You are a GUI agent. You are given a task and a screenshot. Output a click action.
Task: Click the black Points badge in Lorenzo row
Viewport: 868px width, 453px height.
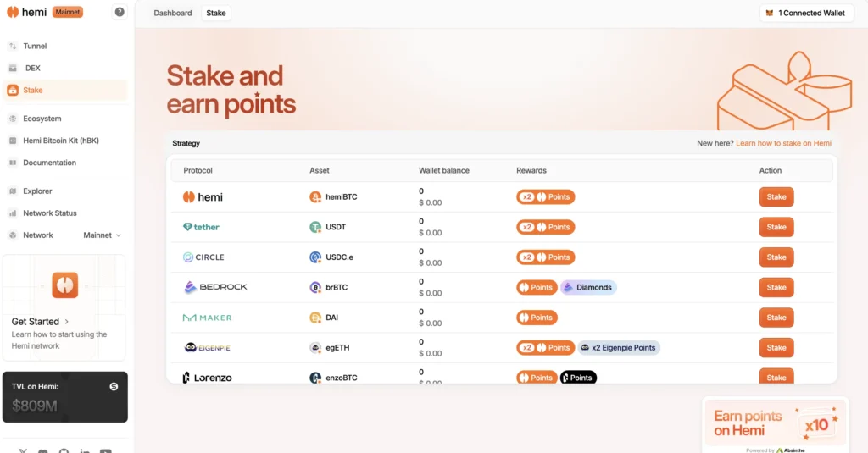tap(578, 378)
